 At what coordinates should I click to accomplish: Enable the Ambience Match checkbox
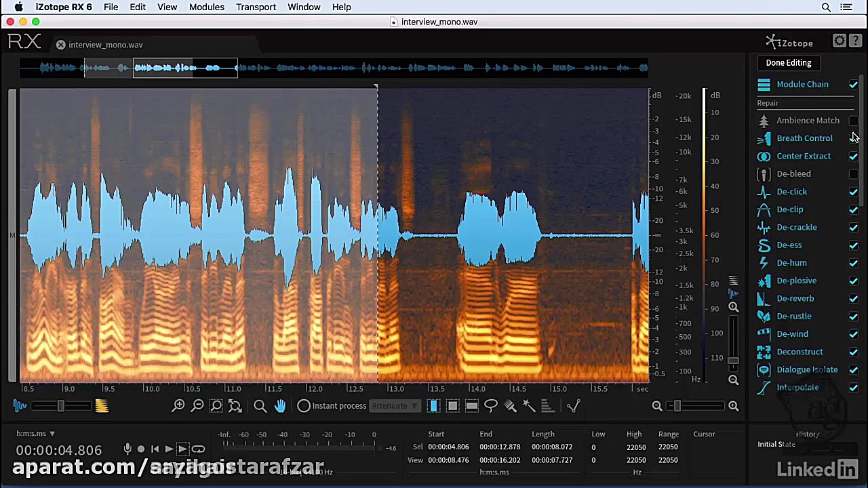tap(853, 120)
